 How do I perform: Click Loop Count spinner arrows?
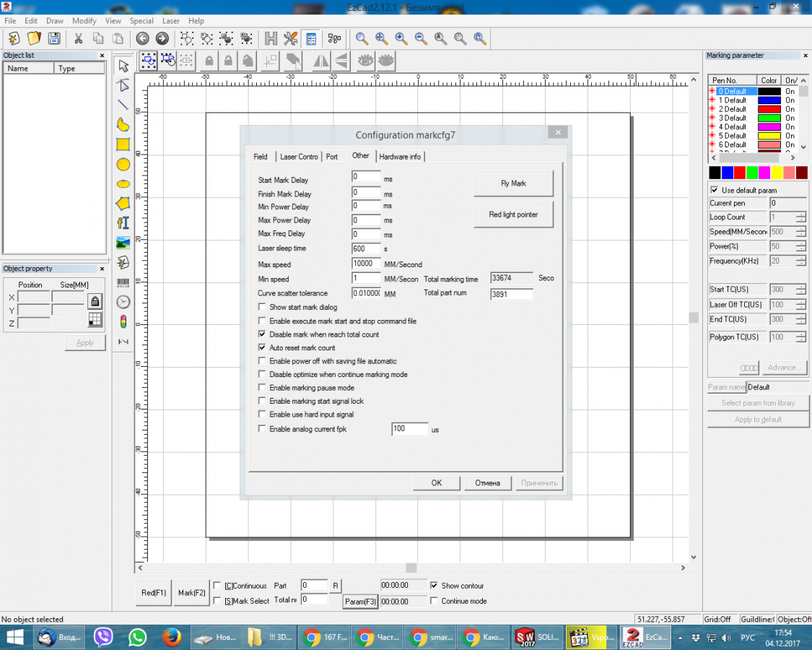click(x=800, y=217)
